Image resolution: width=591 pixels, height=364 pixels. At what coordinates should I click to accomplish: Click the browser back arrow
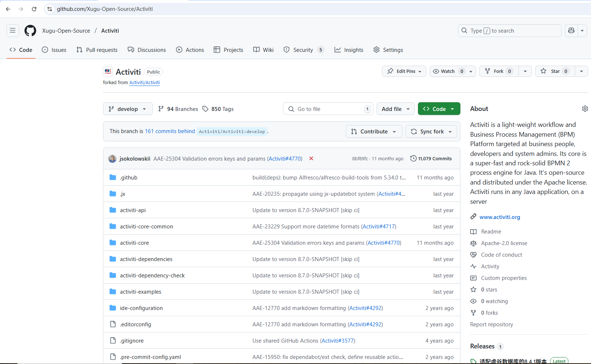[x=8, y=9]
